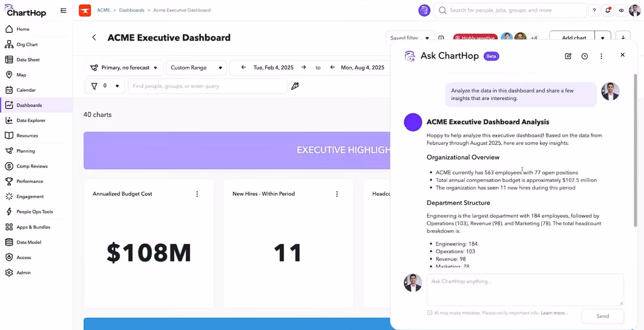This screenshot has height=330, width=644.
Task: Open notifications bell icon
Action: click(x=608, y=10)
